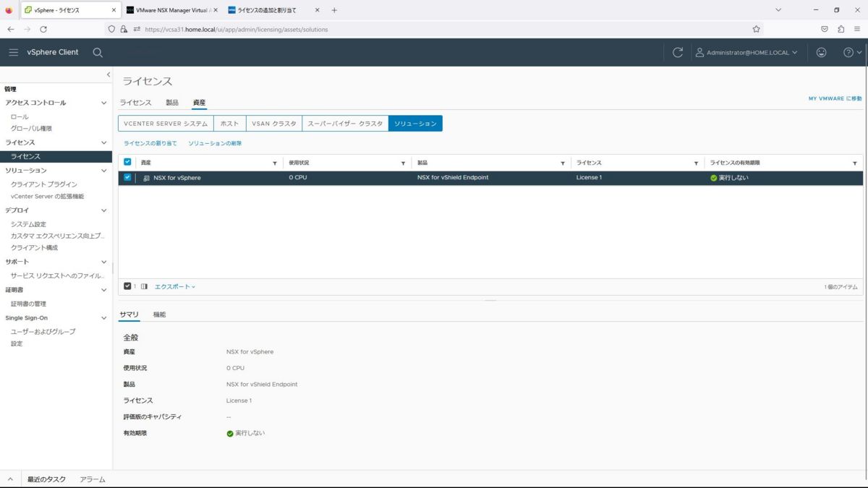This screenshot has width=868, height=488.
Task: Switch to the 製品 tab
Action: point(172,103)
